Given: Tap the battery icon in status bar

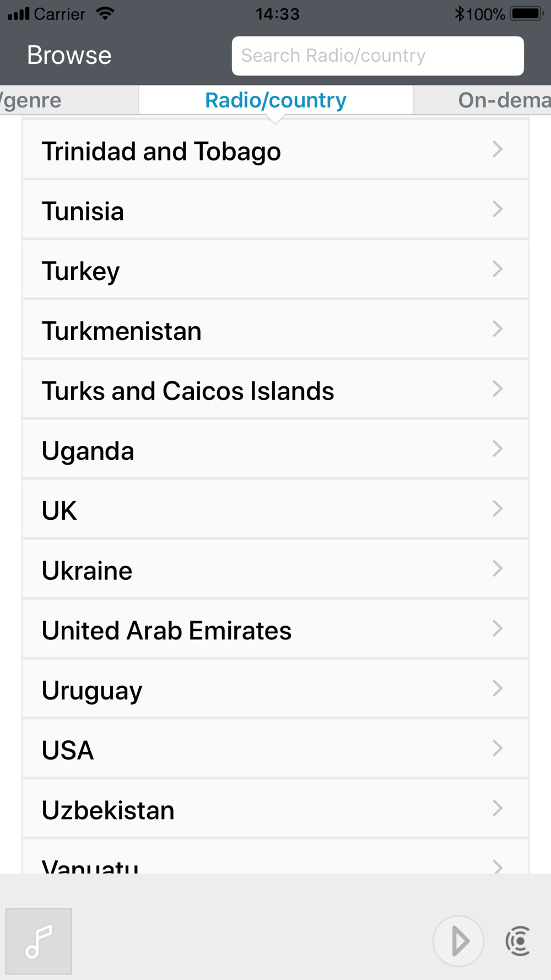Looking at the screenshot, I should click(x=527, y=13).
